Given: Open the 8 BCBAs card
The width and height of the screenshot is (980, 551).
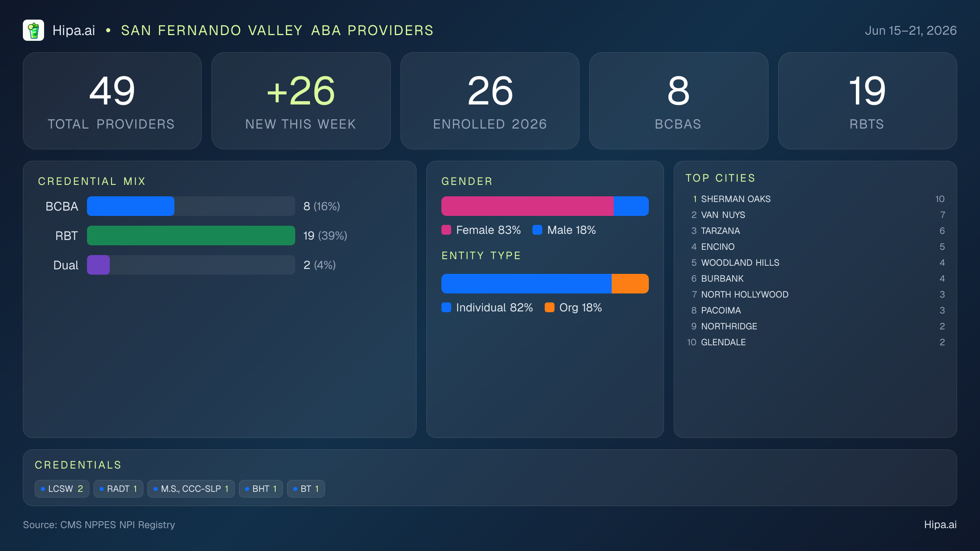Looking at the screenshot, I should (679, 101).
